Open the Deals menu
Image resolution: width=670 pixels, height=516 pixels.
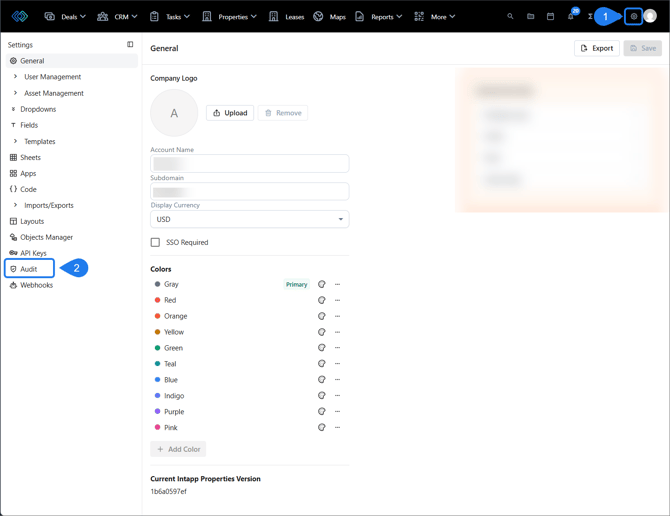(65, 17)
